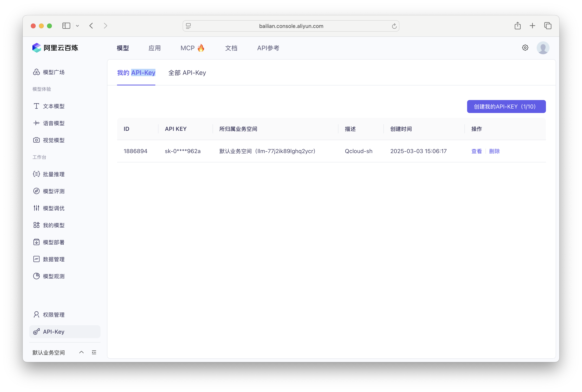582x392 pixels.
Task: Go to 模型评测 section
Action: click(x=54, y=191)
